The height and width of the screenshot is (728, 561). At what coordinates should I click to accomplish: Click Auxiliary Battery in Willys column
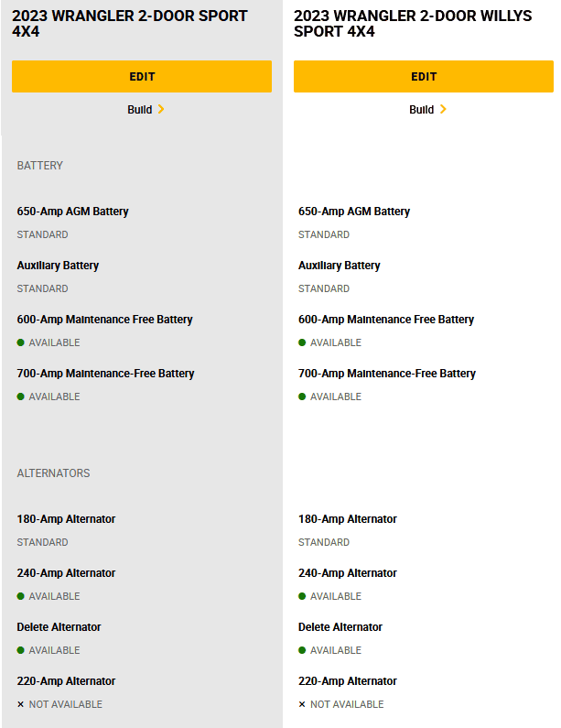coord(340,266)
